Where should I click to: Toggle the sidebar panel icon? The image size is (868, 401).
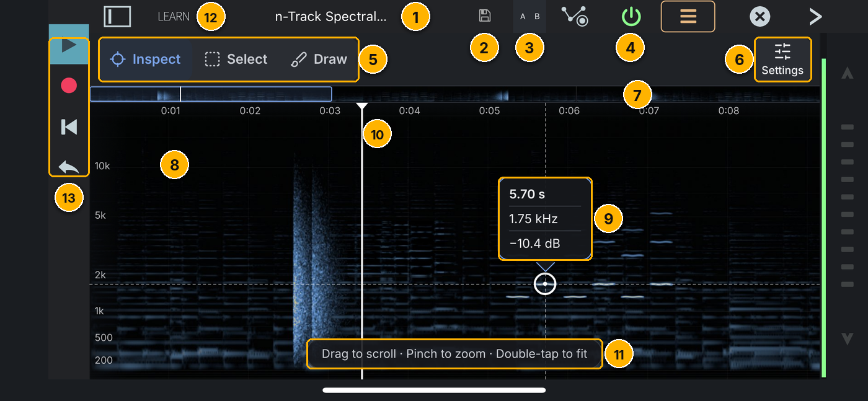pos(117,17)
